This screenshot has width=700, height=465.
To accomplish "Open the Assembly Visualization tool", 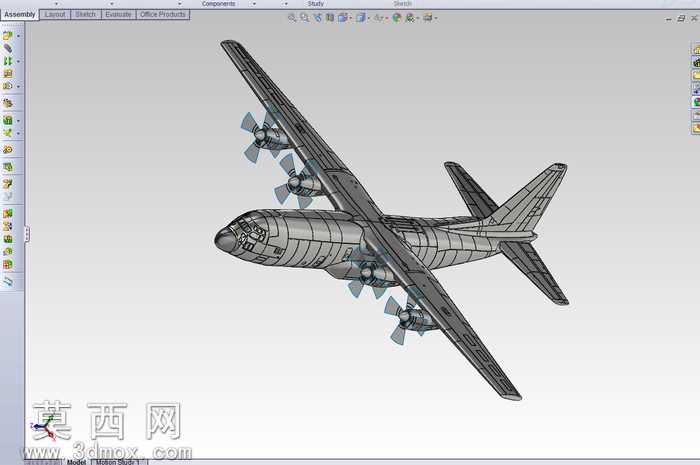I will click(x=8, y=252).
